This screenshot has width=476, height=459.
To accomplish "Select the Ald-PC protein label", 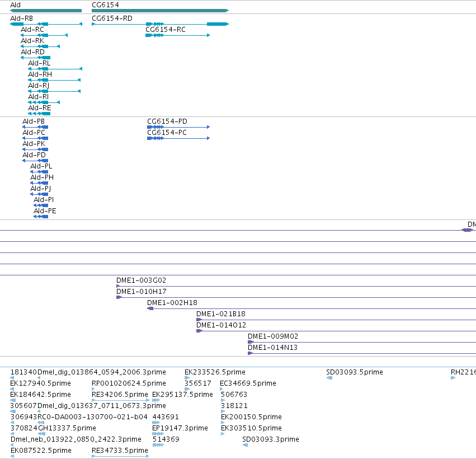I will click(x=34, y=133).
